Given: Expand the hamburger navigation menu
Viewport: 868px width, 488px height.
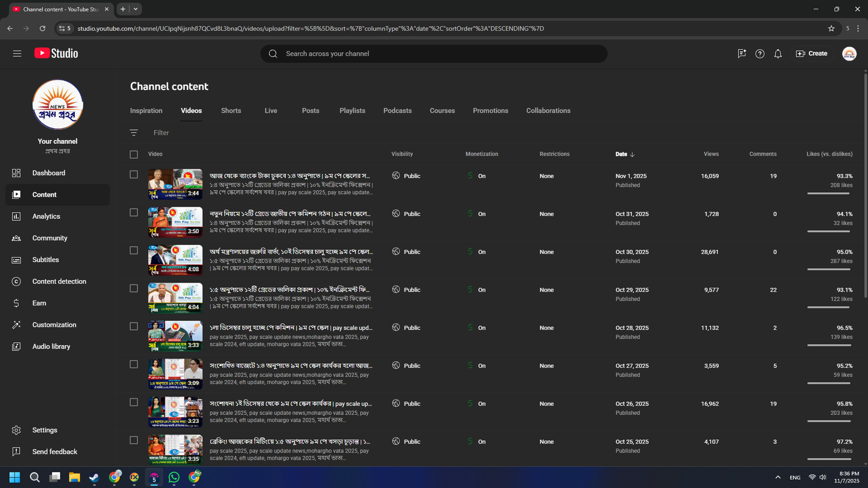Looking at the screenshot, I should [17, 54].
